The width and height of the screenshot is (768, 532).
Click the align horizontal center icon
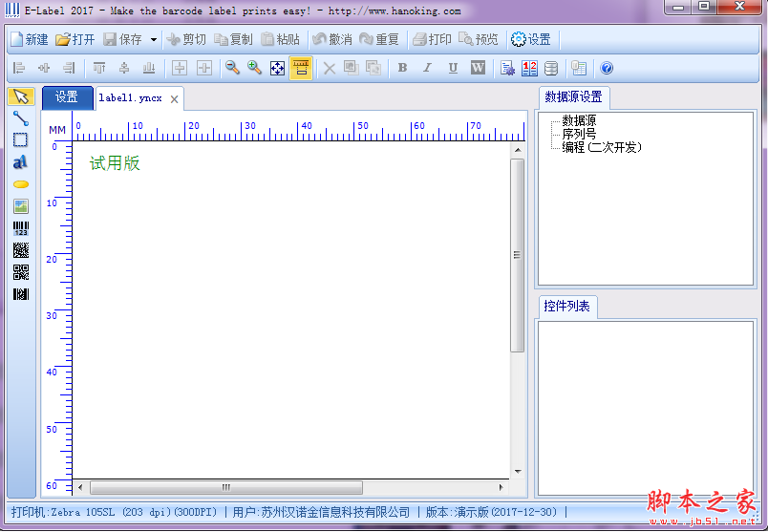pyautogui.click(x=44, y=68)
